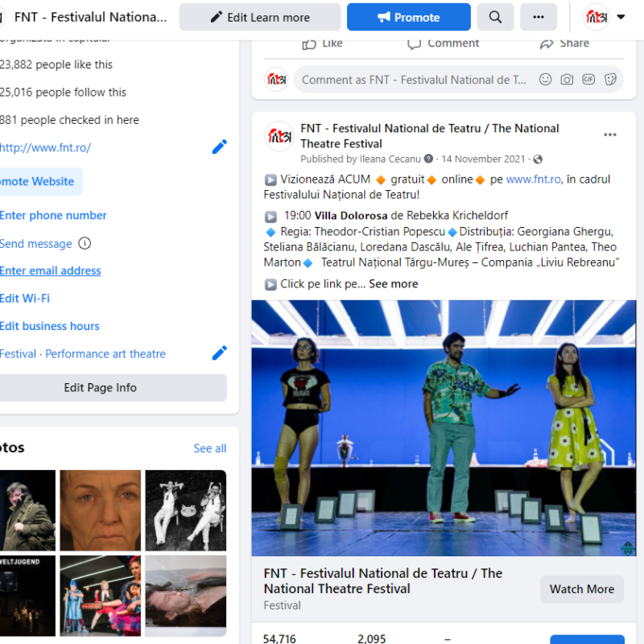Click See all photos link
The height and width of the screenshot is (644, 644).
pos(209,448)
